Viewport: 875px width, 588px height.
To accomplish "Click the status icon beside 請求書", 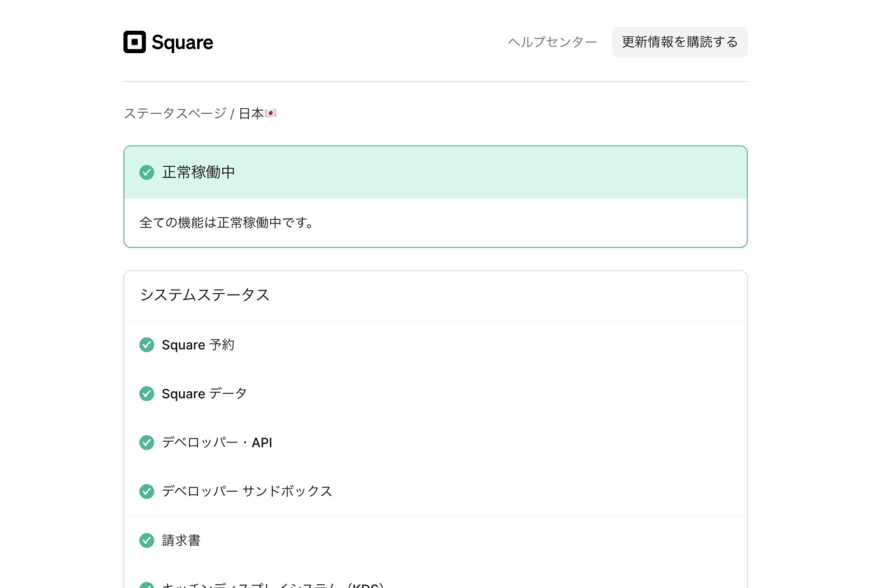I will (x=146, y=540).
